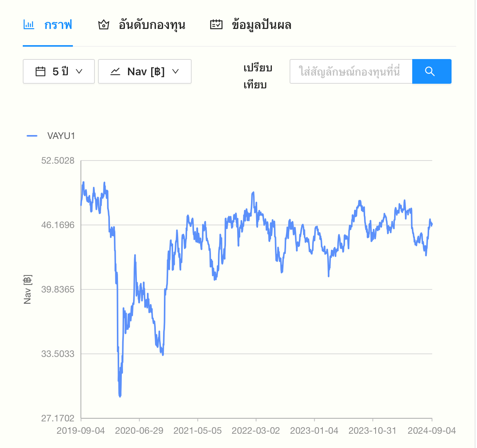This screenshot has height=448, width=477.
Task: Click the VAYU1 blue legend line marker
Action: click(32, 136)
